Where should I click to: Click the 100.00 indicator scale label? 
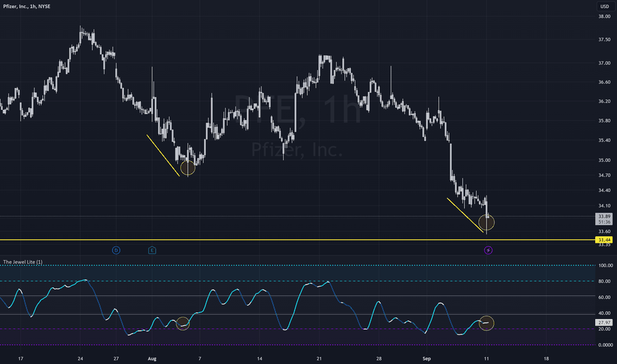(x=606, y=265)
